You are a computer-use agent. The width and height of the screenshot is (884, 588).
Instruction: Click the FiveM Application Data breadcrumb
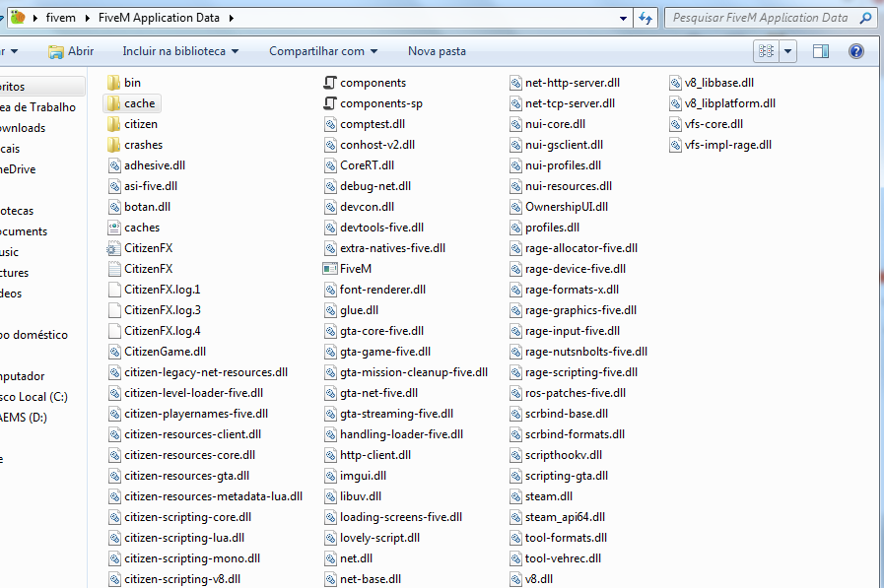point(159,18)
